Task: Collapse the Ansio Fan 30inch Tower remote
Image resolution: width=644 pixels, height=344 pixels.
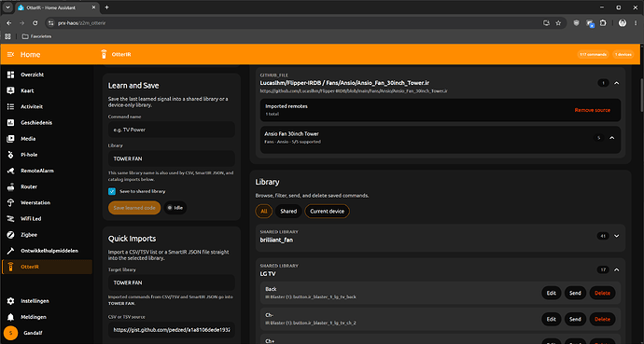Action: click(x=612, y=138)
